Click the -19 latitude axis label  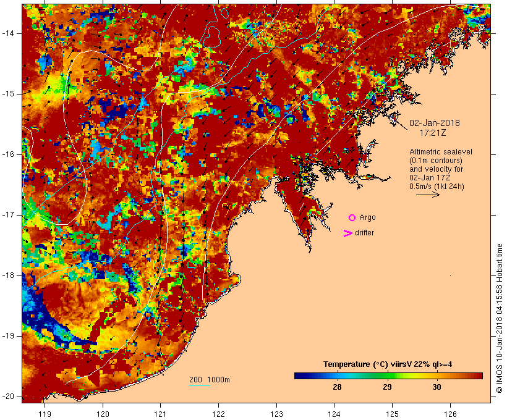click(7, 336)
